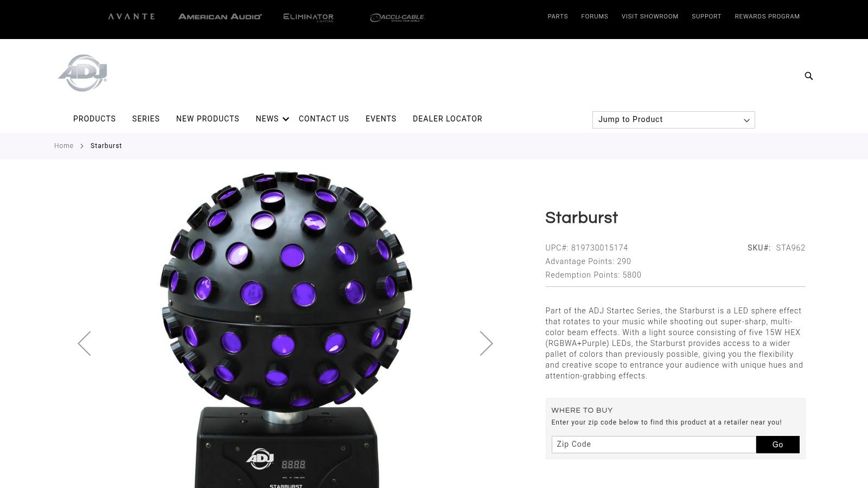Image resolution: width=868 pixels, height=488 pixels.
Task: Open the Products menu
Action: [x=94, y=119]
